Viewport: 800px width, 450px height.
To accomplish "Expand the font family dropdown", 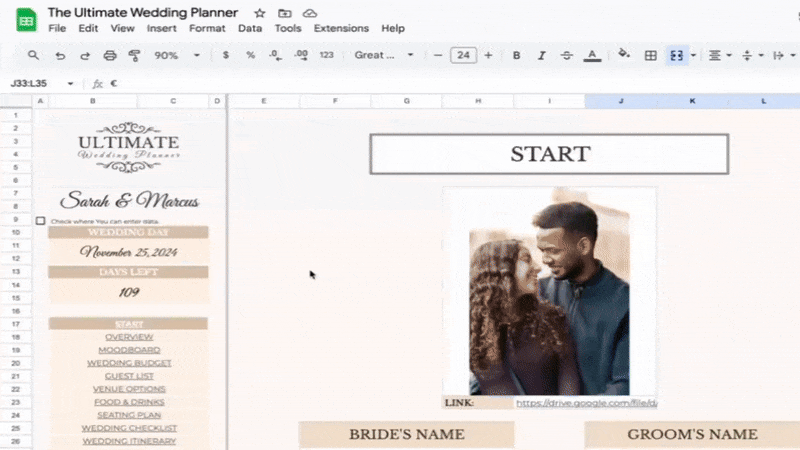I will click(385, 56).
